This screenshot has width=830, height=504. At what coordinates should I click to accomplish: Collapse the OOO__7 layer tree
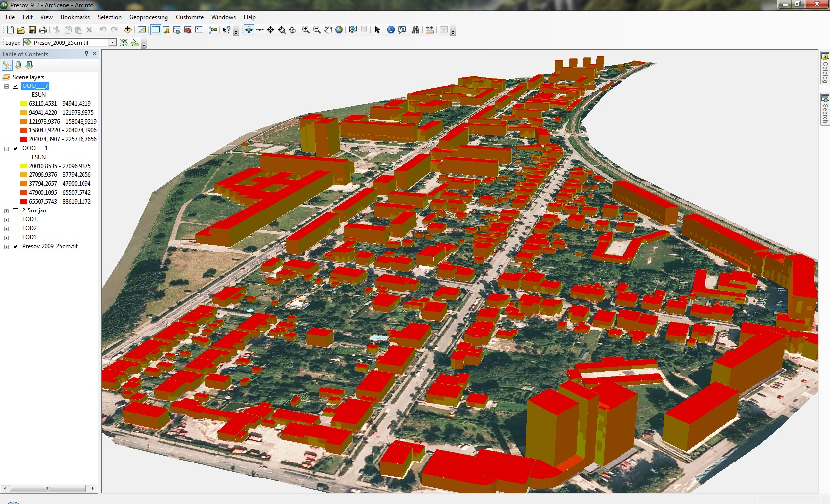7,86
